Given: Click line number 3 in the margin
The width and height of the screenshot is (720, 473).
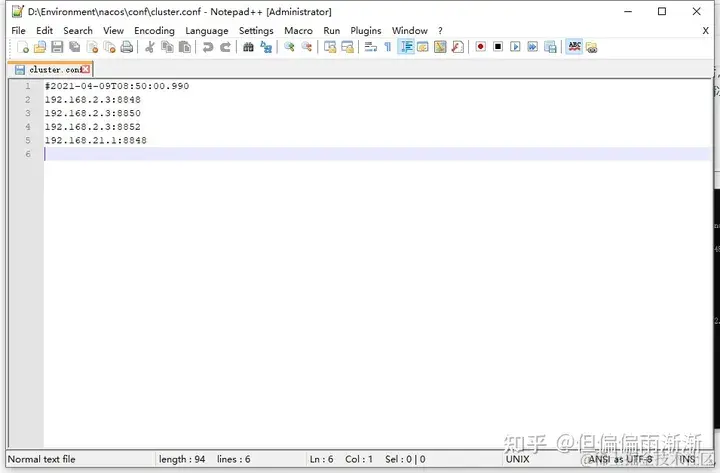Looking at the screenshot, I should 28,113.
